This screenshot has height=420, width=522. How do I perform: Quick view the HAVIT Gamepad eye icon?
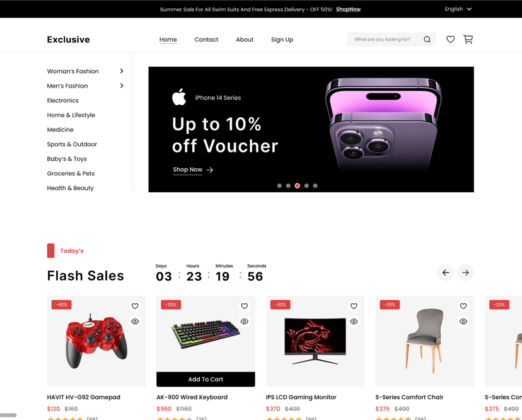(135, 322)
